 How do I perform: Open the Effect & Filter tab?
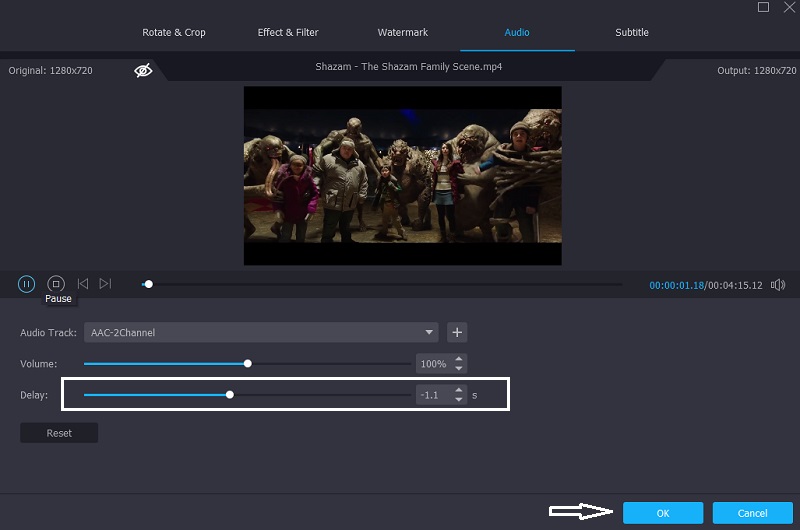pyautogui.click(x=288, y=32)
